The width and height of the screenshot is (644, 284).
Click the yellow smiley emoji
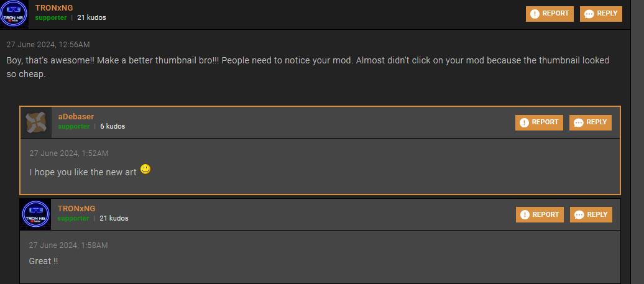(145, 169)
